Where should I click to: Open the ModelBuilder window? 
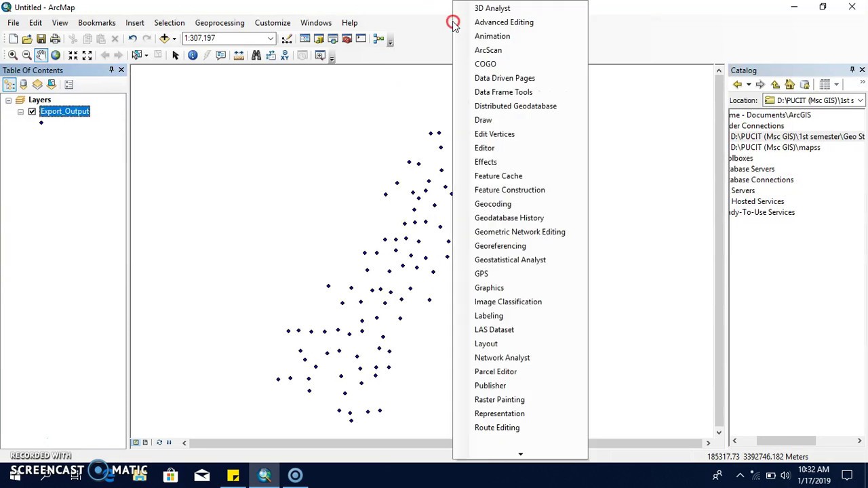(378, 39)
